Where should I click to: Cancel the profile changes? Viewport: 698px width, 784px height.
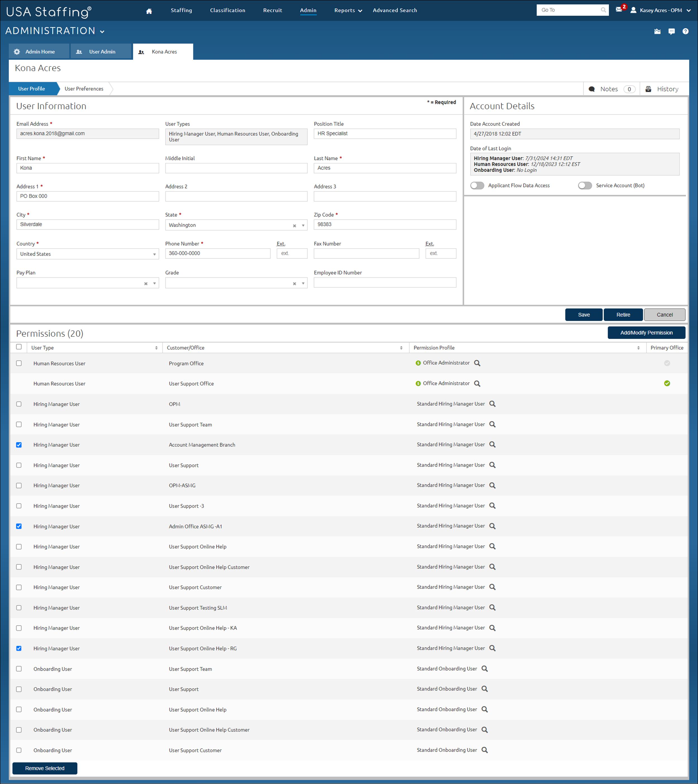(664, 314)
